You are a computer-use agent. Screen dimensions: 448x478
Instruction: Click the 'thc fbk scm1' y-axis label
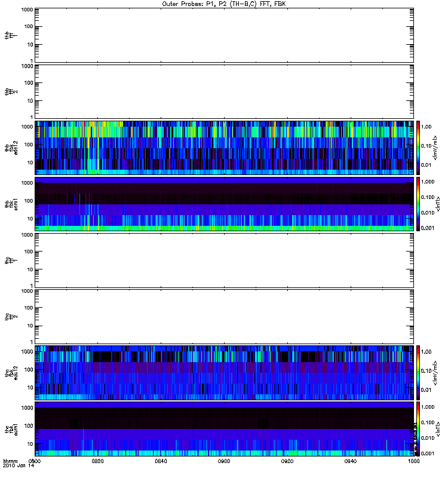pyautogui.click(x=11, y=429)
